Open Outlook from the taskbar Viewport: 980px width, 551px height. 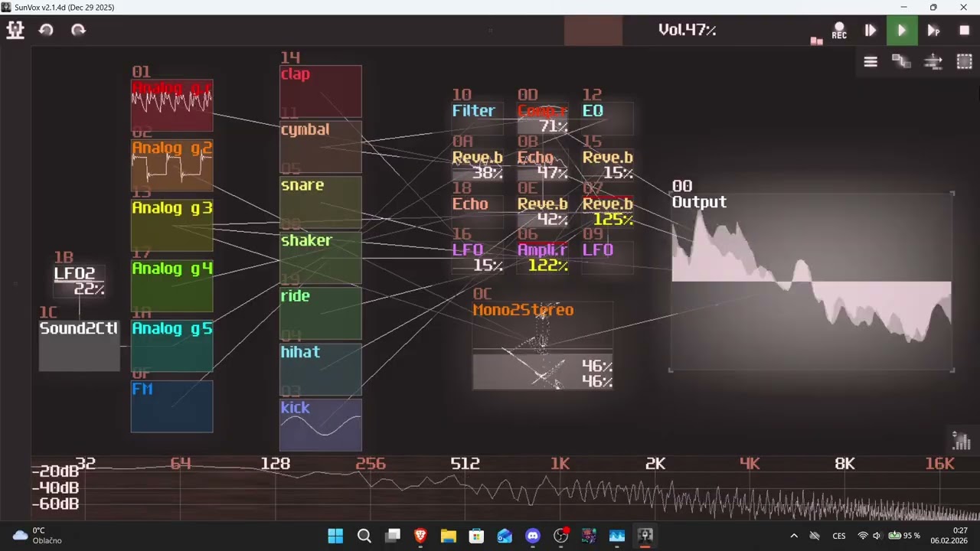click(x=505, y=536)
